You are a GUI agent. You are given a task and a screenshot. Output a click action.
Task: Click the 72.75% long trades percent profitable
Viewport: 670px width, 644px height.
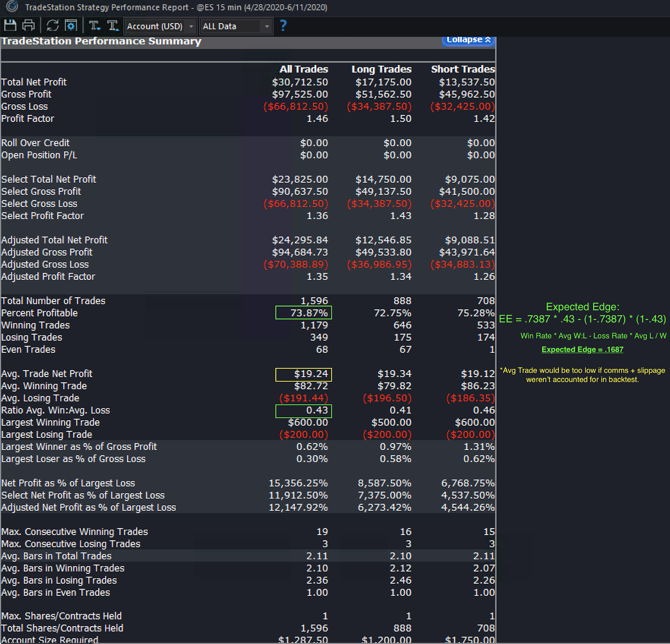(392, 313)
